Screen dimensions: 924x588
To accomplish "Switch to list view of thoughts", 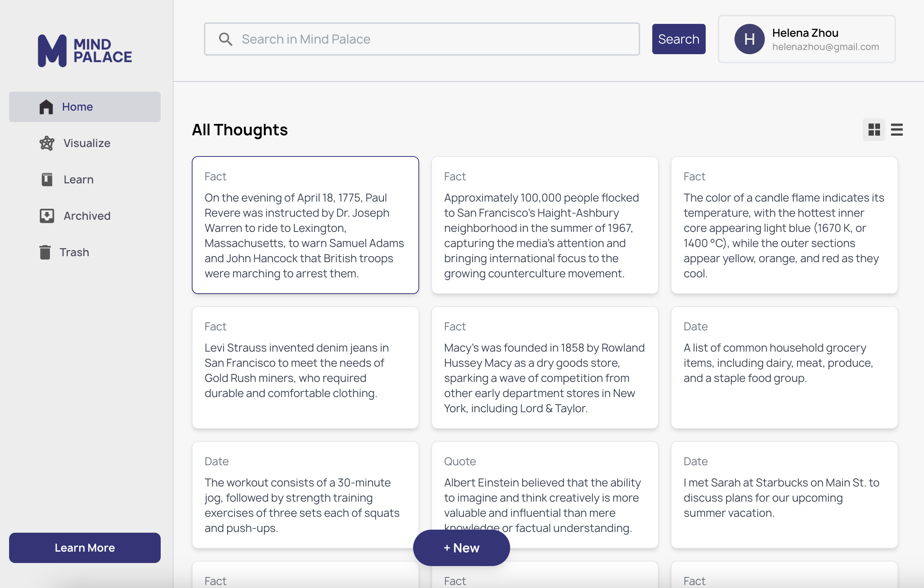I will coord(897,130).
